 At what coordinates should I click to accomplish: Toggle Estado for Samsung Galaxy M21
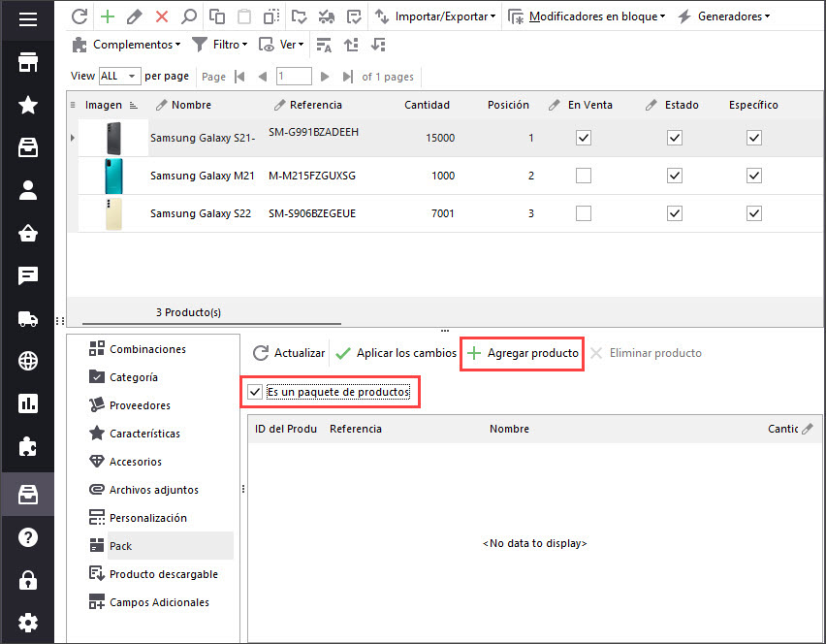pyautogui.click(x=675, y=176)
